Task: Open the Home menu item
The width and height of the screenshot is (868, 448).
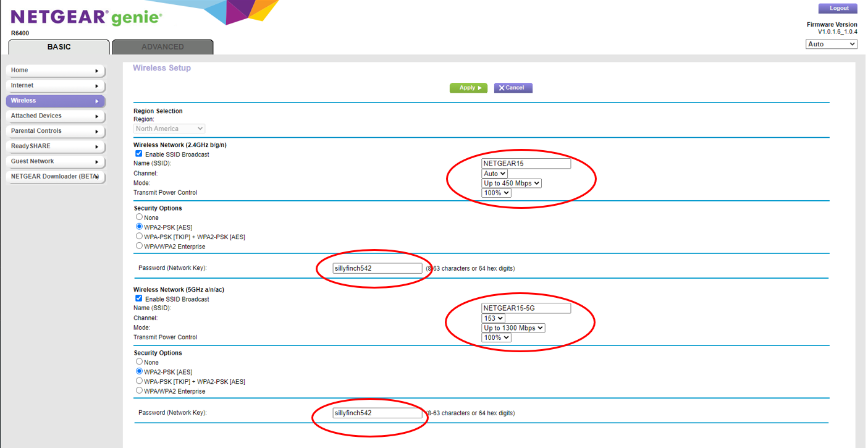Action: (x=56, y=70)
